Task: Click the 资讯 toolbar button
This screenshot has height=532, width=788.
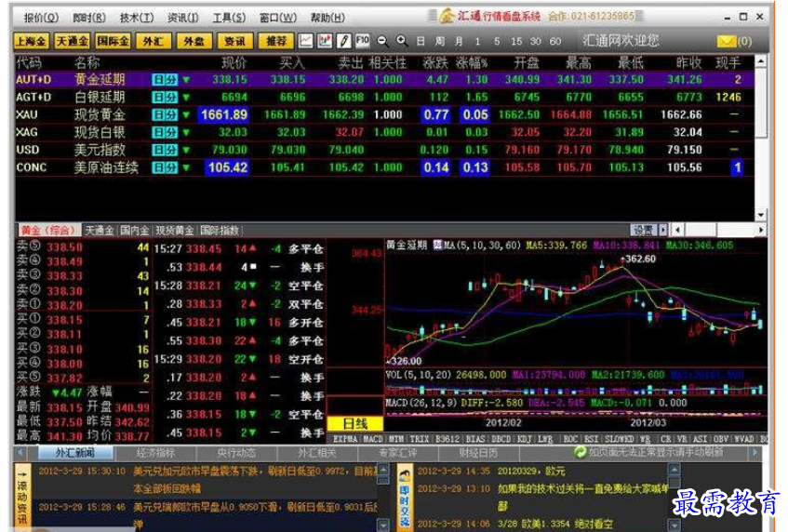Action: pyautogui.click(x=234, y=41)
